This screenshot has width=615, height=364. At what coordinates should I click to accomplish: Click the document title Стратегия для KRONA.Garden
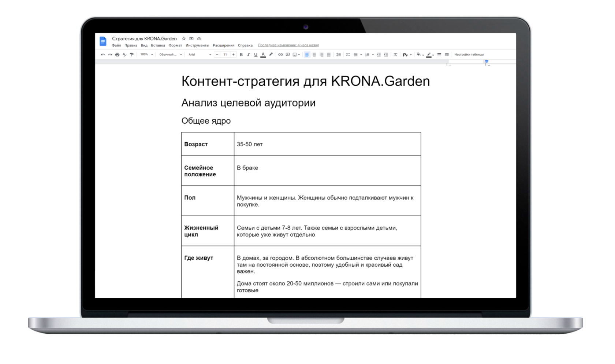(144, 38)
